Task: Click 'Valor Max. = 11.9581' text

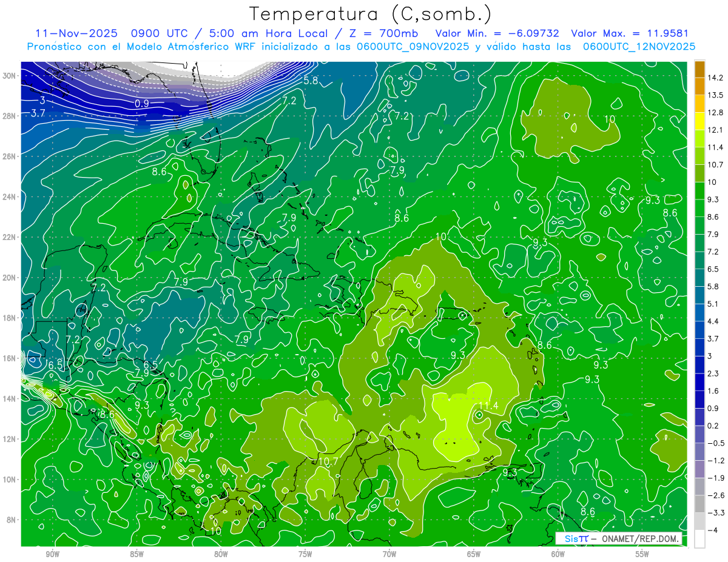Action: click(x=630, y=33)
